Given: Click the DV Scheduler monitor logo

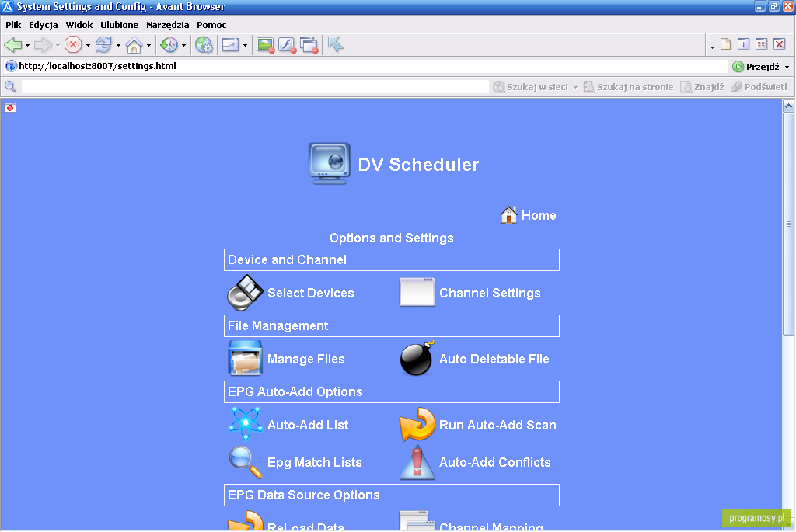Looking at the screenshot, I should pos(329,163).
